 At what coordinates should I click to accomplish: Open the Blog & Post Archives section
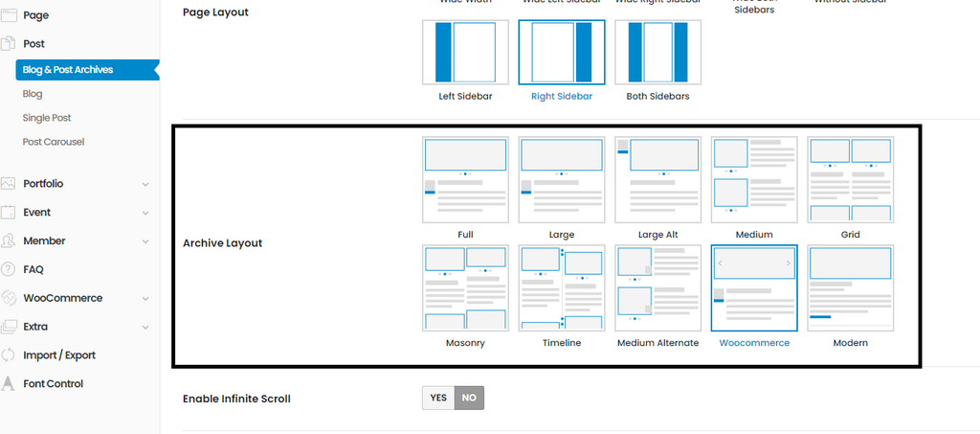click(x=87, y=69)
